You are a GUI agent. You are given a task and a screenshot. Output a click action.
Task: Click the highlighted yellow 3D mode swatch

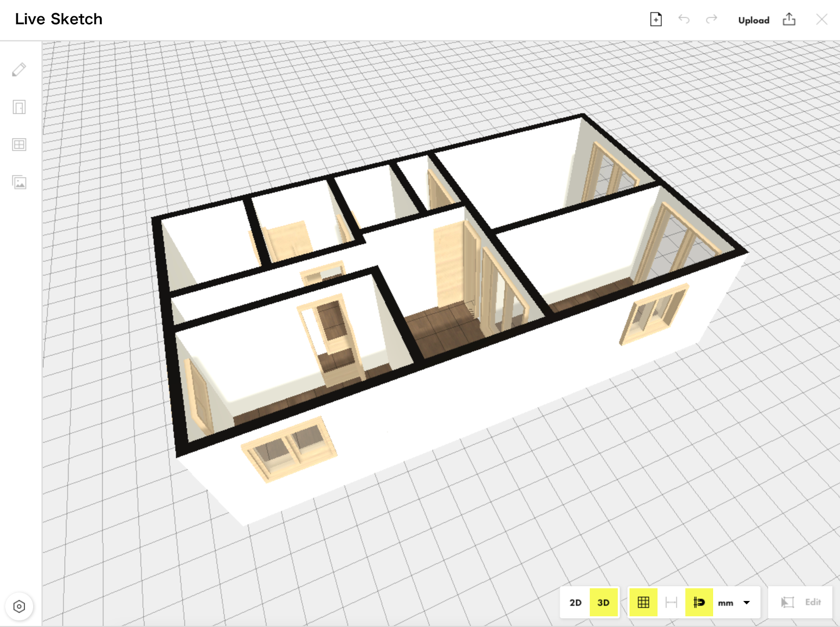[603, 602]
